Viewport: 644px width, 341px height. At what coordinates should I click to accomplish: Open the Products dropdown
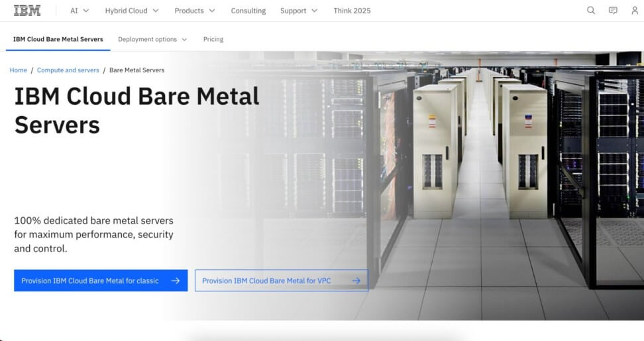[x=195, y=11]
